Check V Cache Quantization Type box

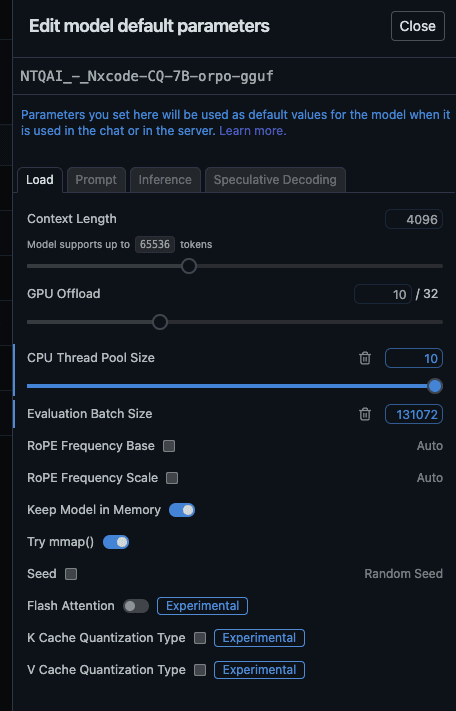click(200, 670)
